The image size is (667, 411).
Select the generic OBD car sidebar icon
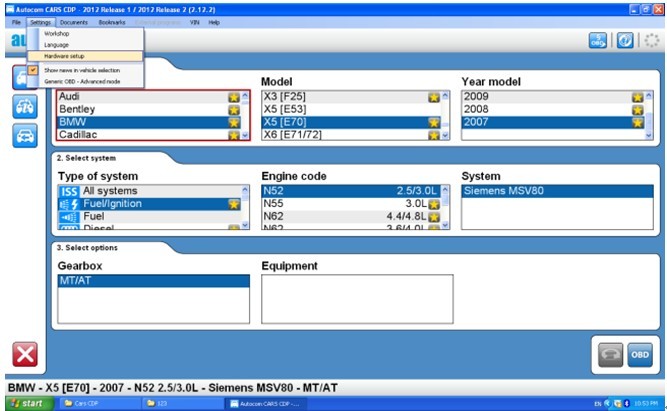click(x=25, y=136)
